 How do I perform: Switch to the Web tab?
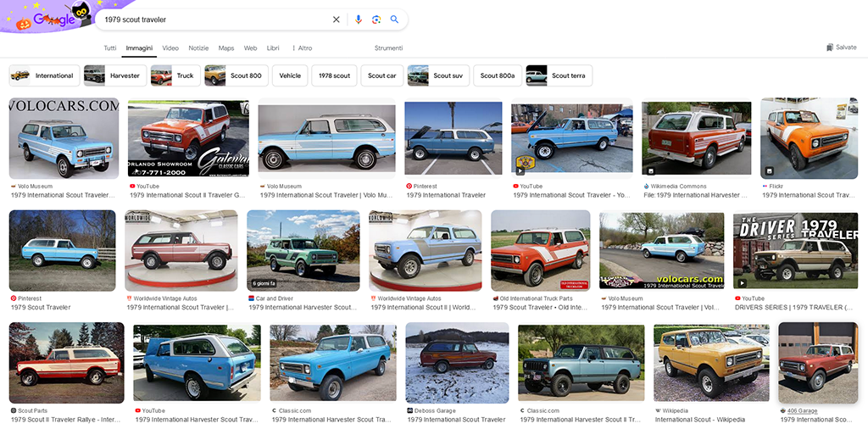click(250, 48)
